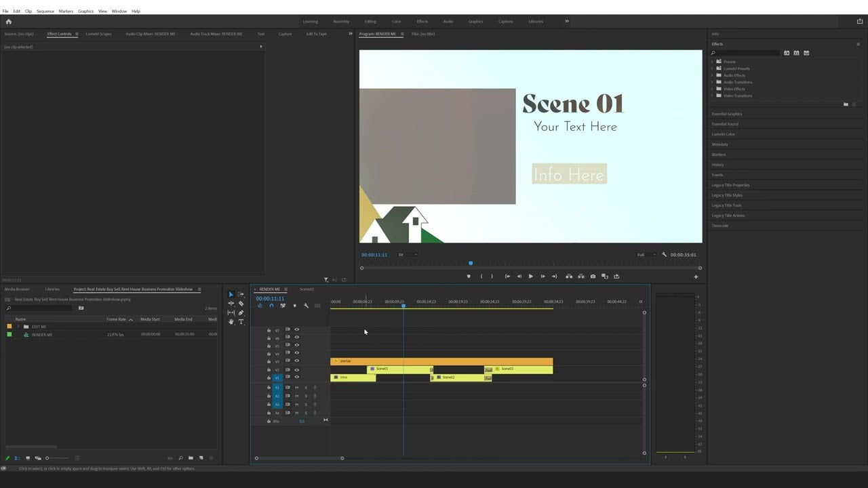The image size is (868, 488).
Task: Create a new bin using the folder icon
Action: [x=191, y=458]
